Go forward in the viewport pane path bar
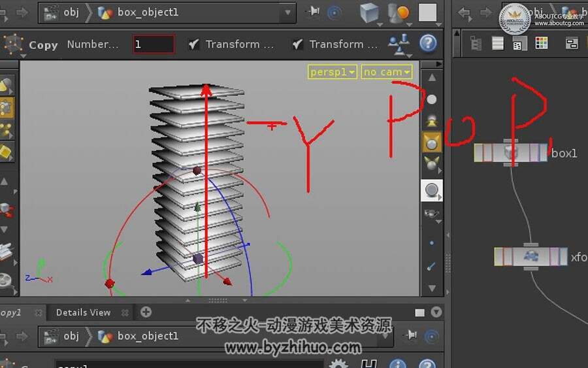Screen dimensions: 588x368 coord(22,12)
